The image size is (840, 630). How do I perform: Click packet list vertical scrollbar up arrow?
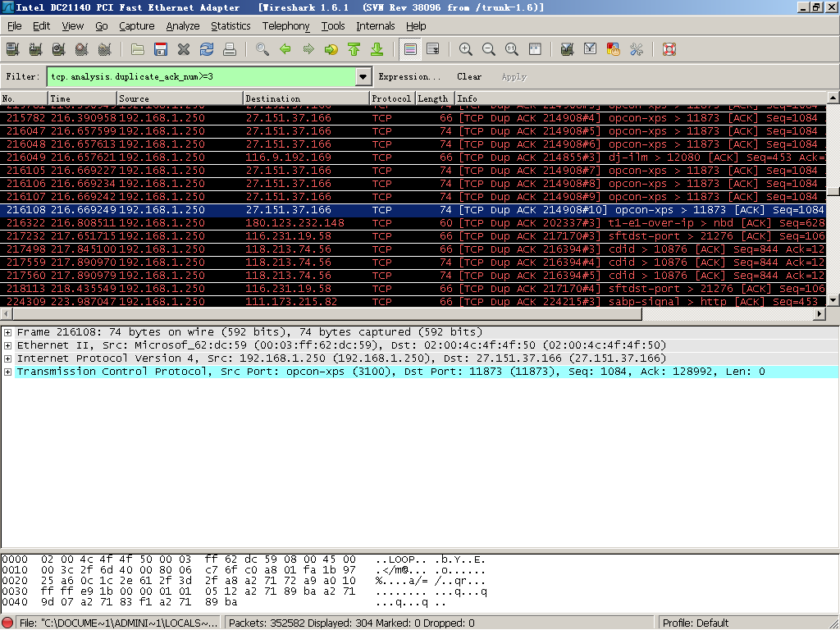coord(833,98)
